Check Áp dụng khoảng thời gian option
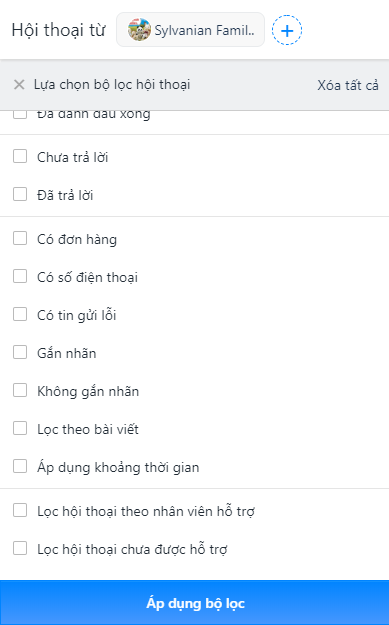389x625 pixels. (x=20, y=466)
